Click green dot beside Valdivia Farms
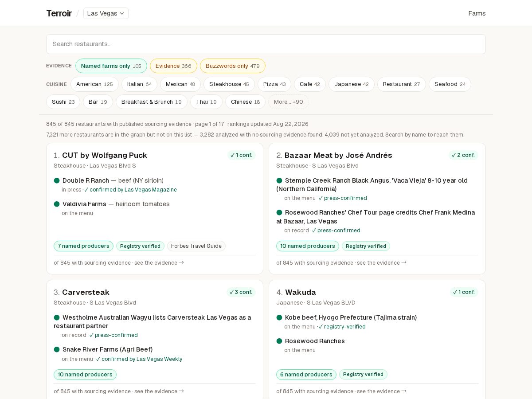This screenshot has height=399, width=532. click(57, 204)
